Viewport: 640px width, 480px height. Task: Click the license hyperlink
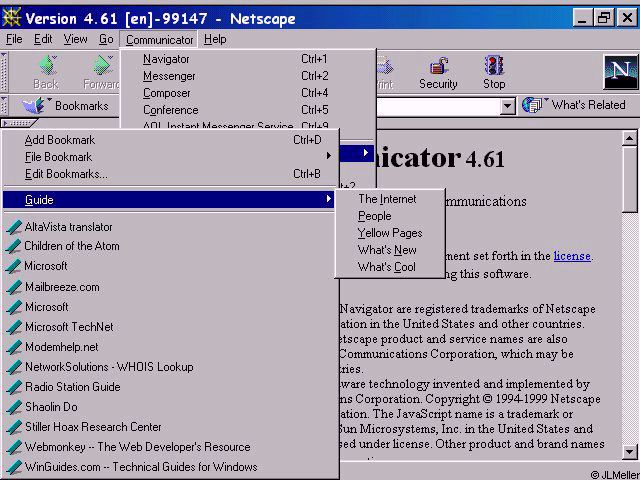[x=572, y=256]
